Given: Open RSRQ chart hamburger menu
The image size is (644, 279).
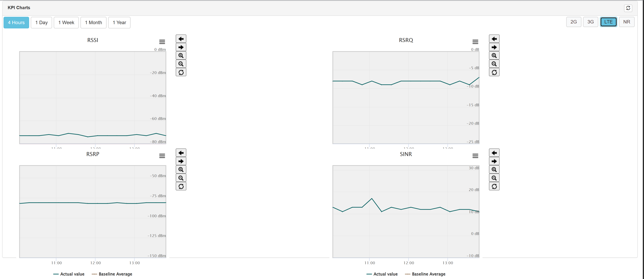Looking at the screenshot, I should [x=475, y=42].
